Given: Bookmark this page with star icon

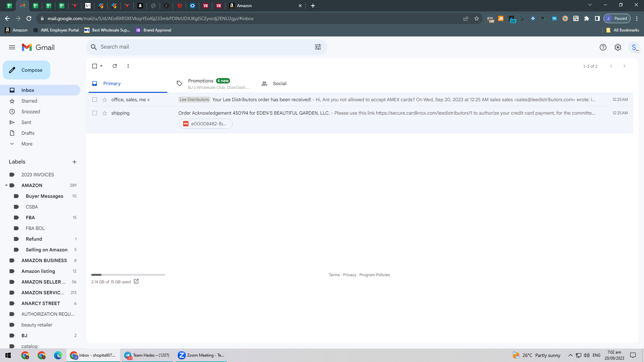Looking at the screenshot, I should pyautogui.click(x=477, y=18).
